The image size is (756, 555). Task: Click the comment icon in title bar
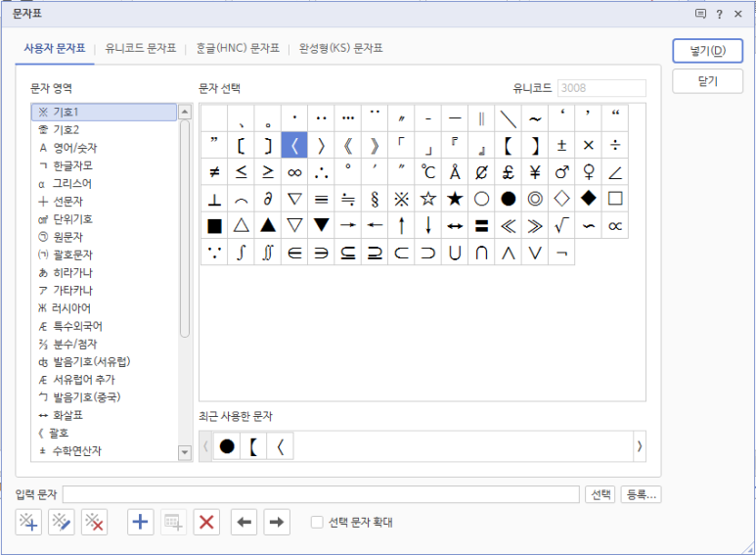pyautogui.click(x=700, y=14)
